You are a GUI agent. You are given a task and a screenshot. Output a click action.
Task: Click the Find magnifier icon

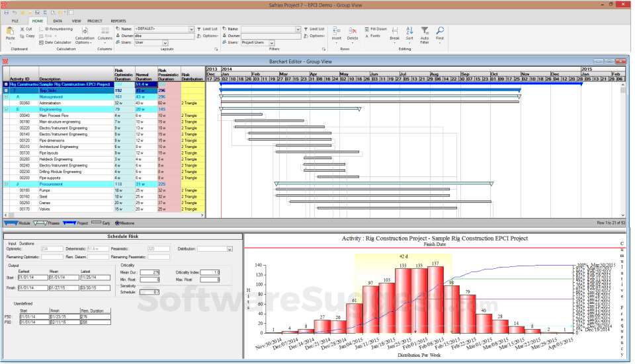click(x=440, y=31)
